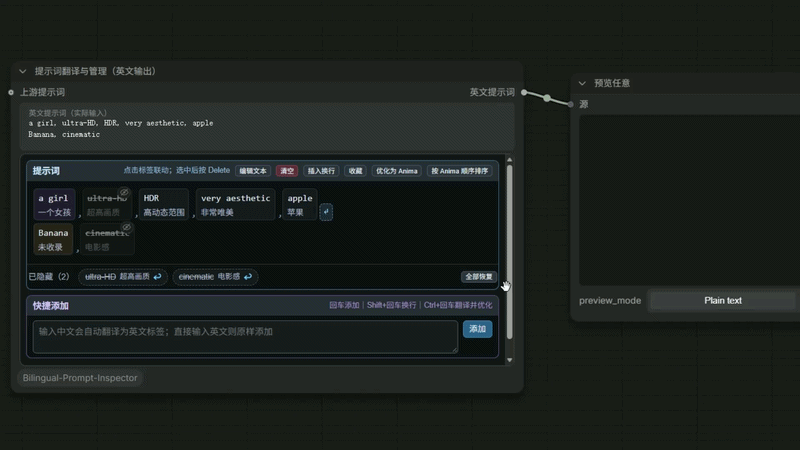Viewport: 800px width, 450px height.
Task: Click 按 Anima 顺序排序 button
Action: tap(459, 171)
